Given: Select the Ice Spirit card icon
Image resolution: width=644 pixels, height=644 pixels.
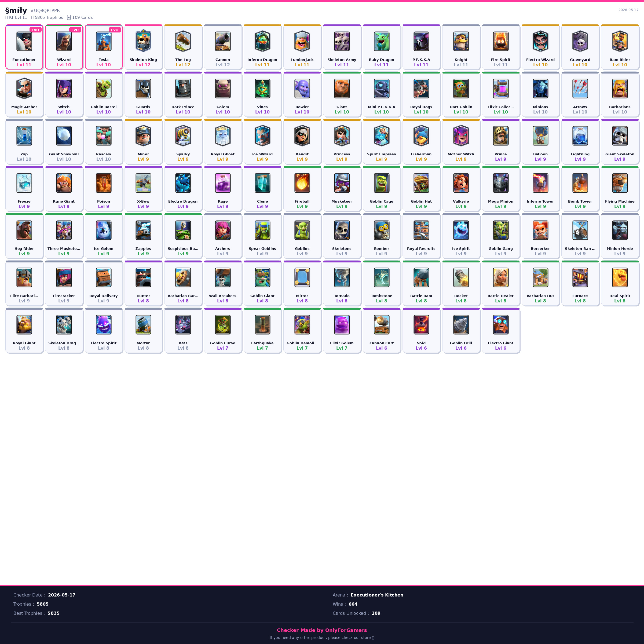Looking at the screenshot, I should 461,230.
